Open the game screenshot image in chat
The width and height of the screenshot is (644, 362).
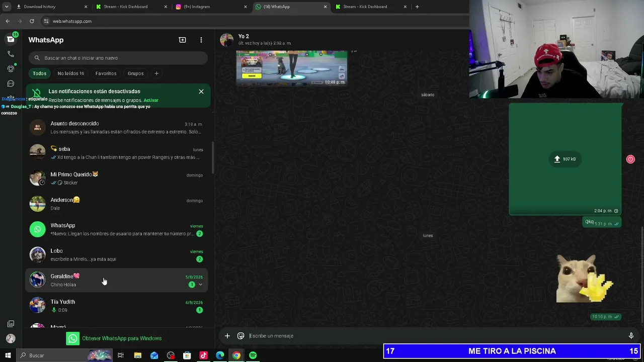[x=292, y=68]
